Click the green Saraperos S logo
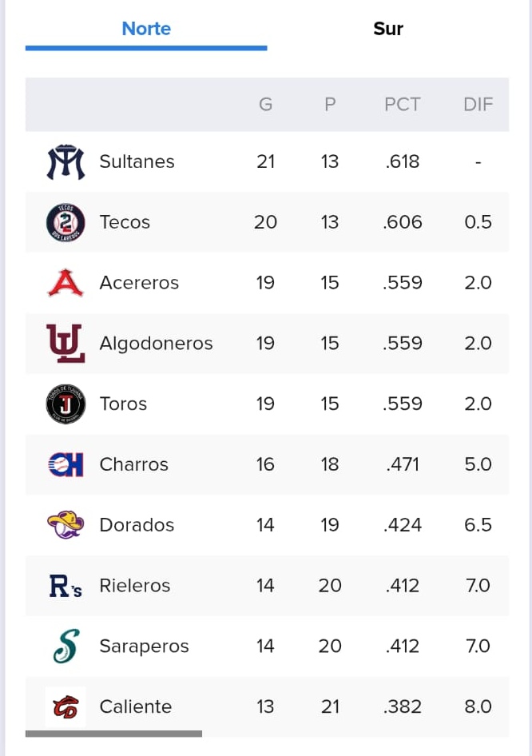The image size is (532, 756). 66,646
